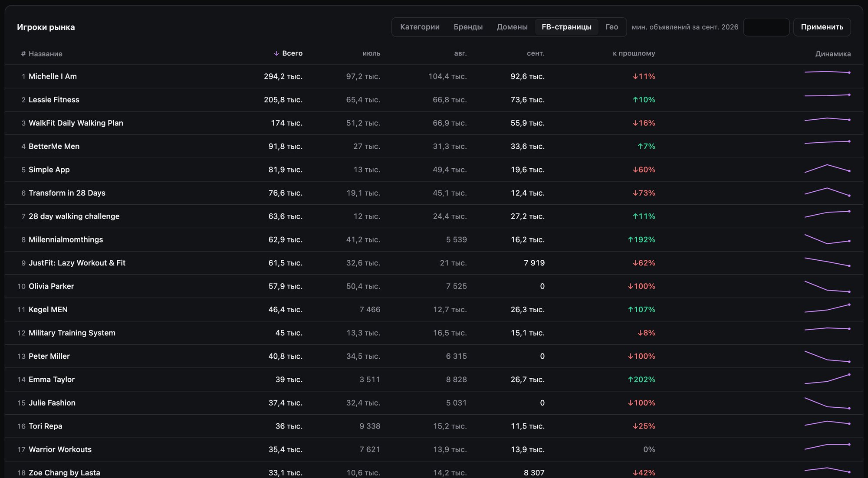868x478 pixels.
Task: Click the Emma Taylor trend sparkline
Action: coord(827,379)
